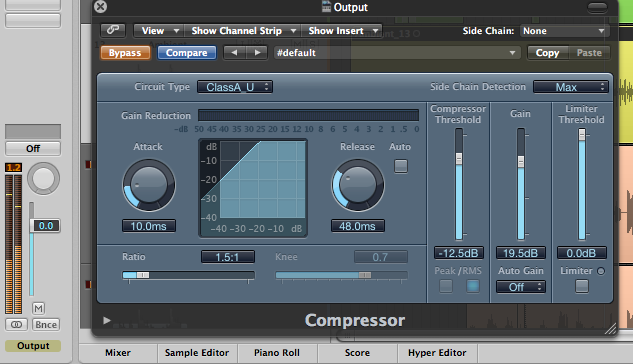
Task: Click the Attack 10.0ms value field
Action: tap(149, 226)
